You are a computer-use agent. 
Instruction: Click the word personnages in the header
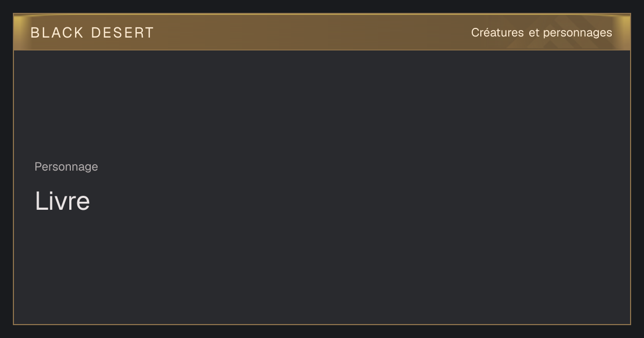pyautogui.click(x=577, y=33)
